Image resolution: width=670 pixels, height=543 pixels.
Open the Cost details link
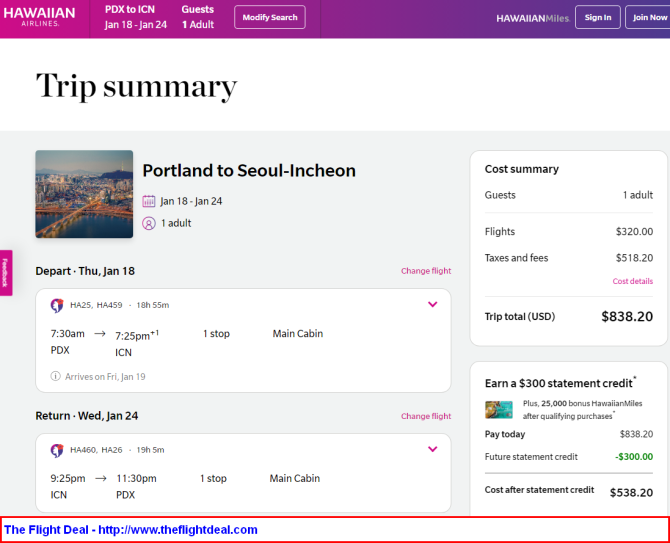pyautogui.click(x=632, y=281)
